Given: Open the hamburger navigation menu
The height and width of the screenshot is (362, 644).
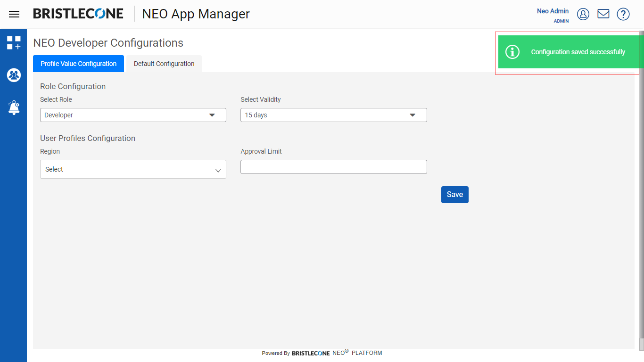Looking at the screenshot, I should 14,14.
